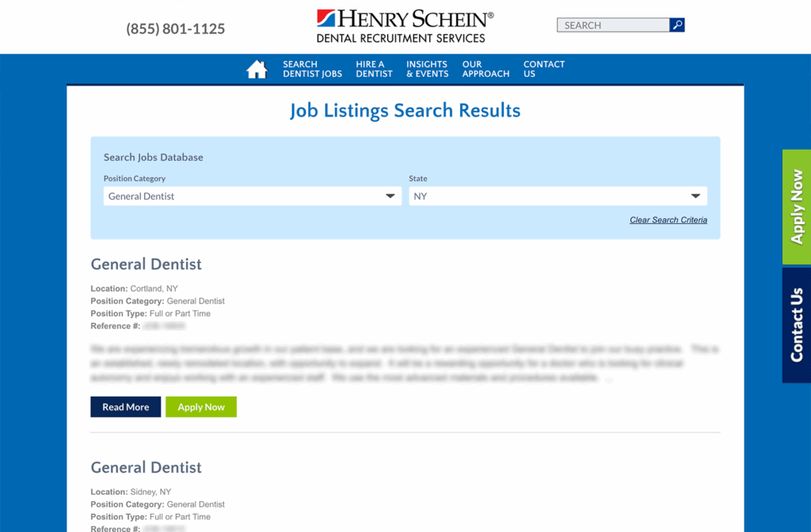Click phone number (855) 801-1125
This screenshot has height=532, width=811.
[176, 29]
